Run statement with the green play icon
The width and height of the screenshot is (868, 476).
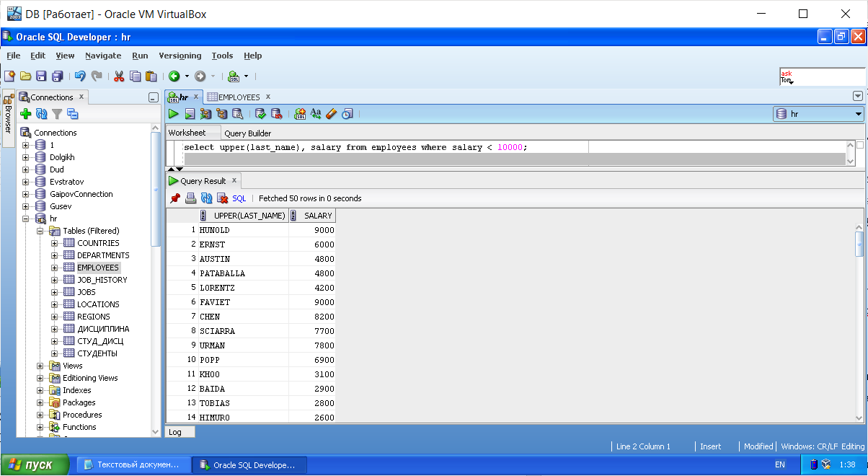174,113
